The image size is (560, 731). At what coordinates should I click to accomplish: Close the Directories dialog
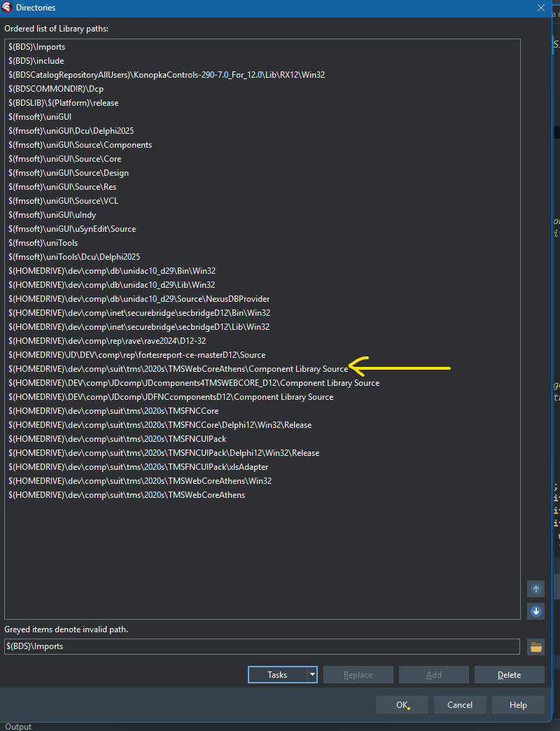(540, 8)
